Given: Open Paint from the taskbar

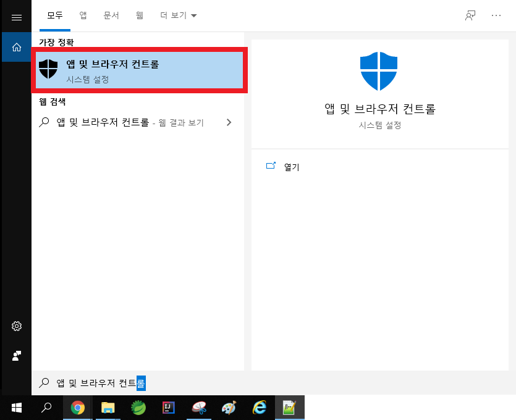Looking at the screenshot, I should [229, 408].
